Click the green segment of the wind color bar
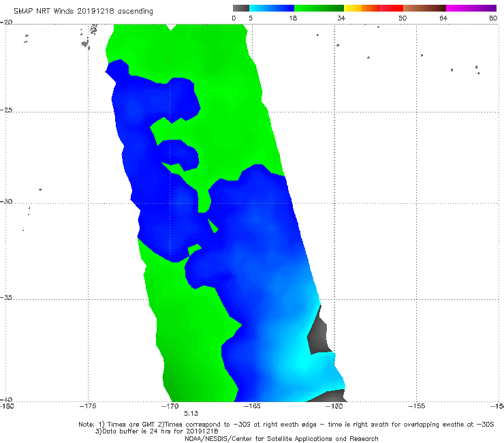Image resolution: width=504 pixels, height=443 pixels. [319, 8]
